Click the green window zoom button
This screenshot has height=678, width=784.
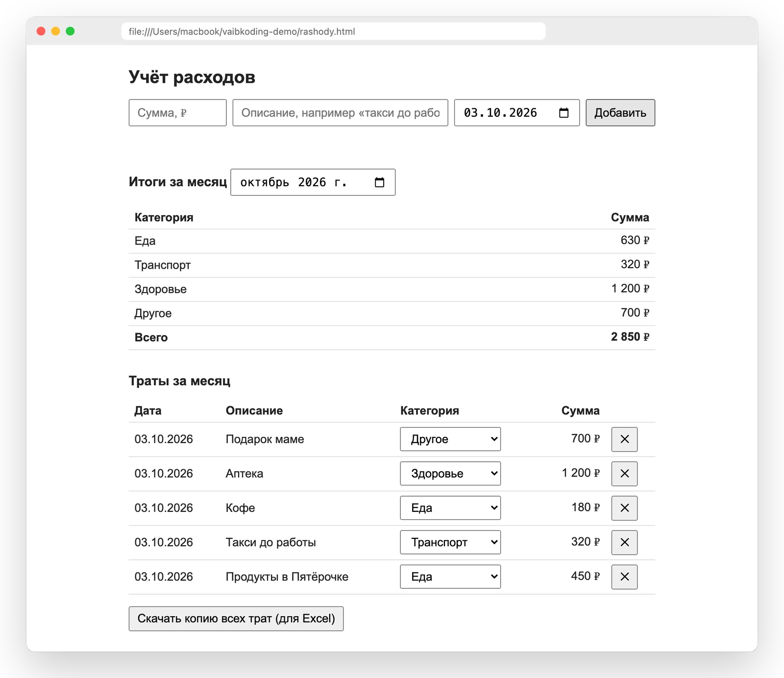(70, 31)
